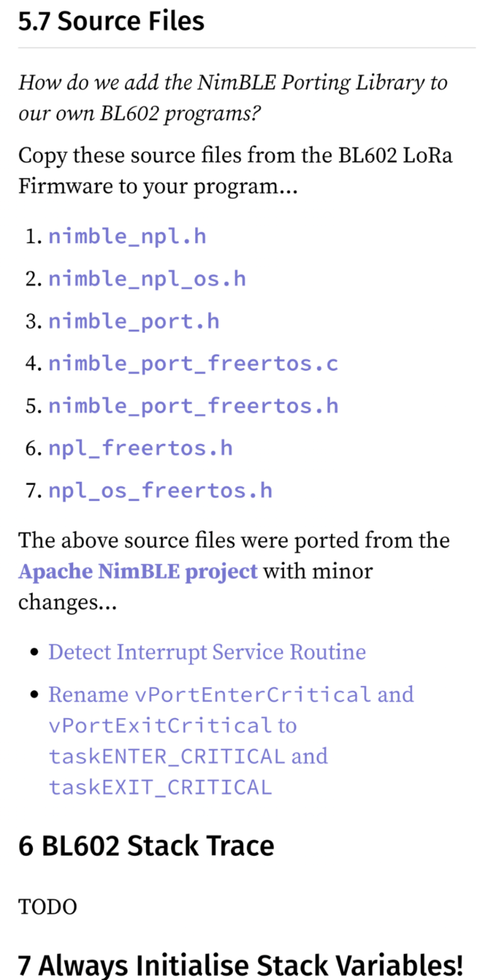
Task: Click 'The above source files were ported' text
Action: click(x=234, y=541)
